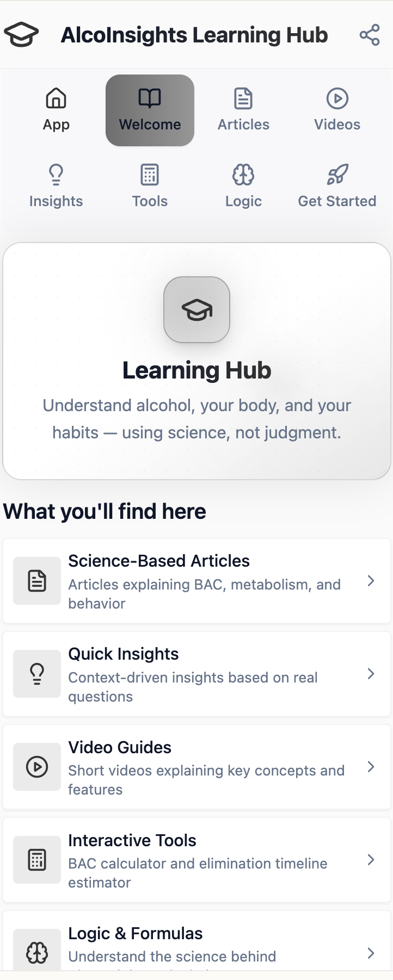Open the Videos play icon
Screen dimensions: 393x980
tap(337, 98)
